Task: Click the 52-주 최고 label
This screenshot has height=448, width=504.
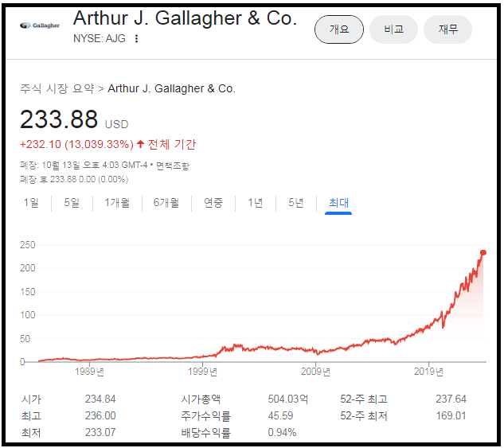Action: (x=364, y=399)
